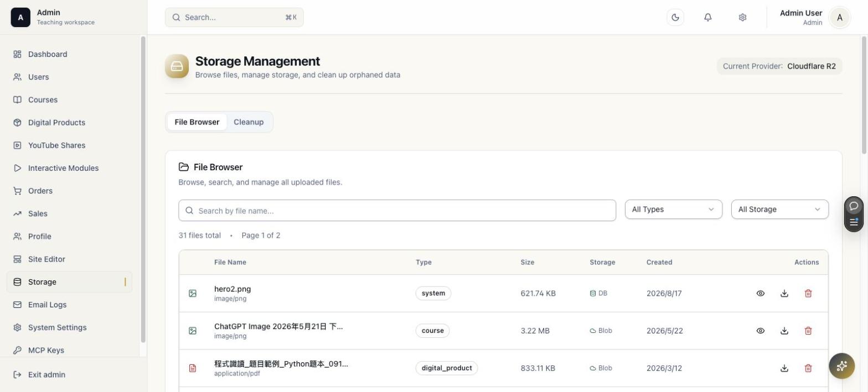The height and width of the screenshot is (392, 868).
Task: Click the ChatGPT Image file name
Action: (278, 326)
